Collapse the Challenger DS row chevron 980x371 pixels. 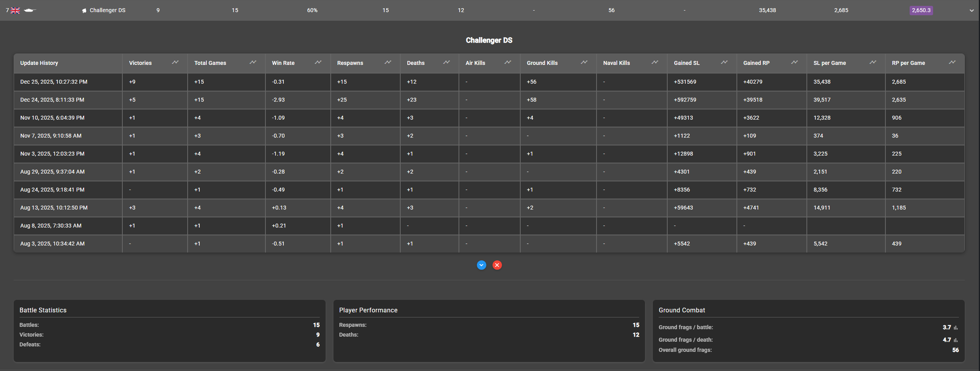[971, 11]
